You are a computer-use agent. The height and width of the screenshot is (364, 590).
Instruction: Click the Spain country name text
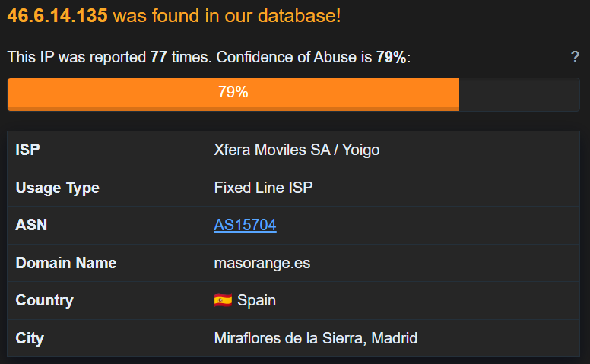[x=256, y=300]
